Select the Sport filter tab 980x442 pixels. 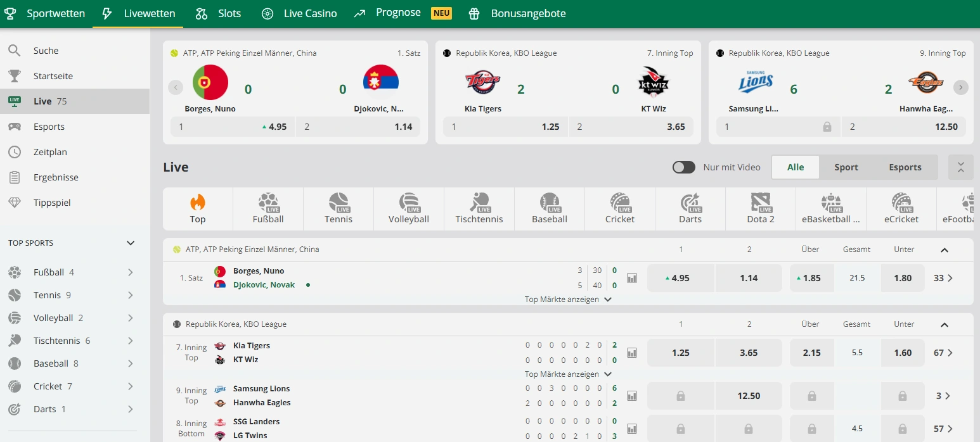[x=846, y=167]
